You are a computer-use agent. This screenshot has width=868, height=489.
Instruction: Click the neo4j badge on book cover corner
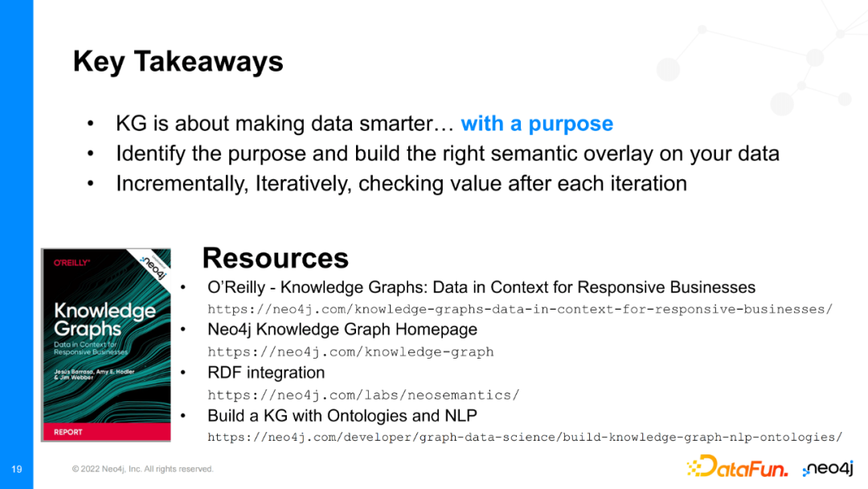click(153, 262)
